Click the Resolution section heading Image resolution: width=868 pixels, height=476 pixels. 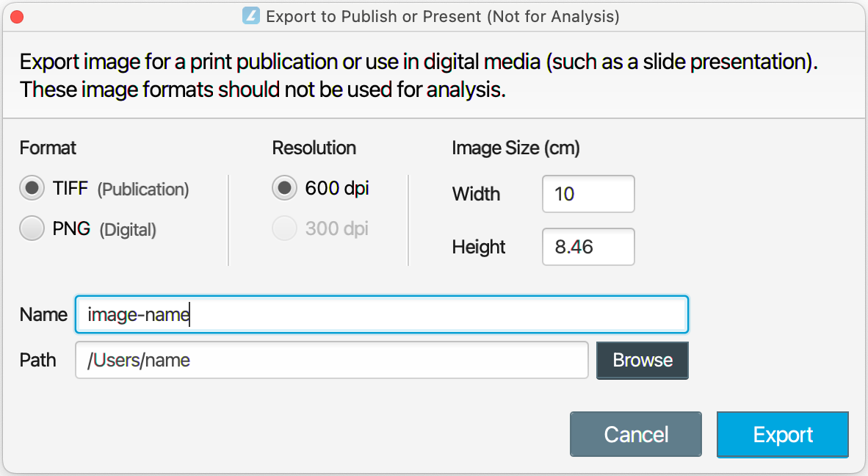point(314,148)
